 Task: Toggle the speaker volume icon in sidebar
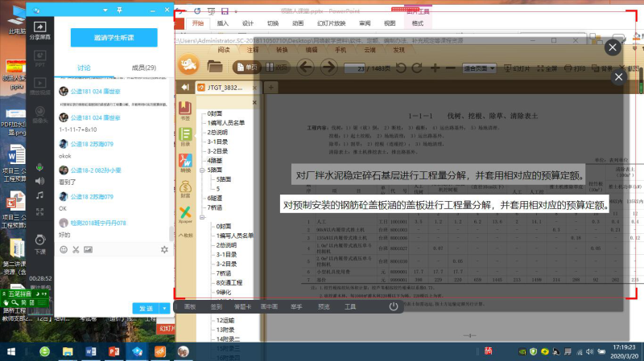(39, 180)
